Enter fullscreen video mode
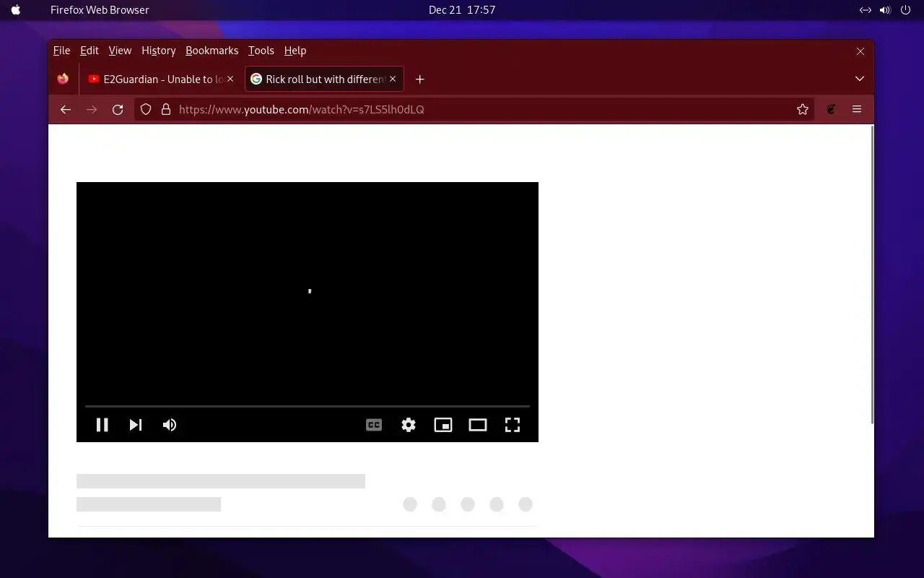Viewport: 924px width, 578px height. [x=513, y=425]
